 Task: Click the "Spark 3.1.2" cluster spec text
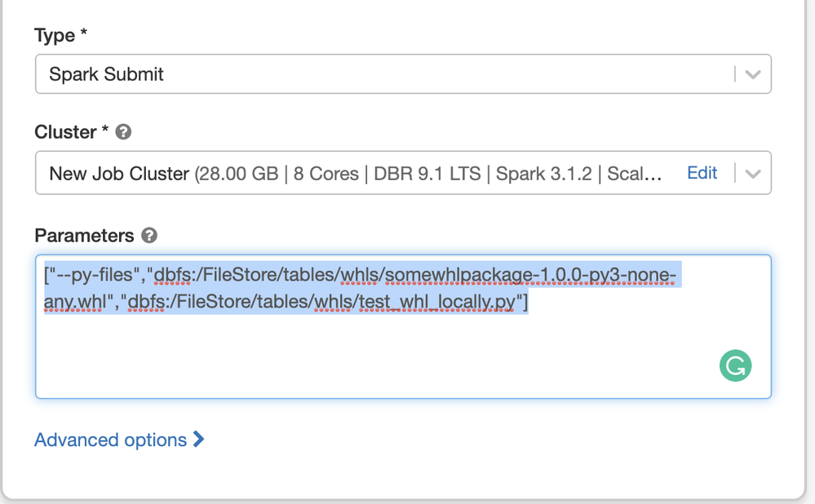click(x=544, y=174)
